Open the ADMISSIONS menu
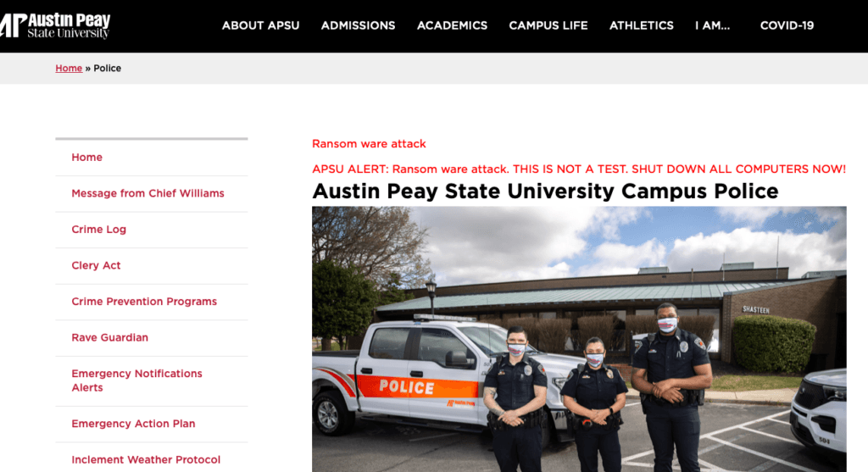 (359, 25)
